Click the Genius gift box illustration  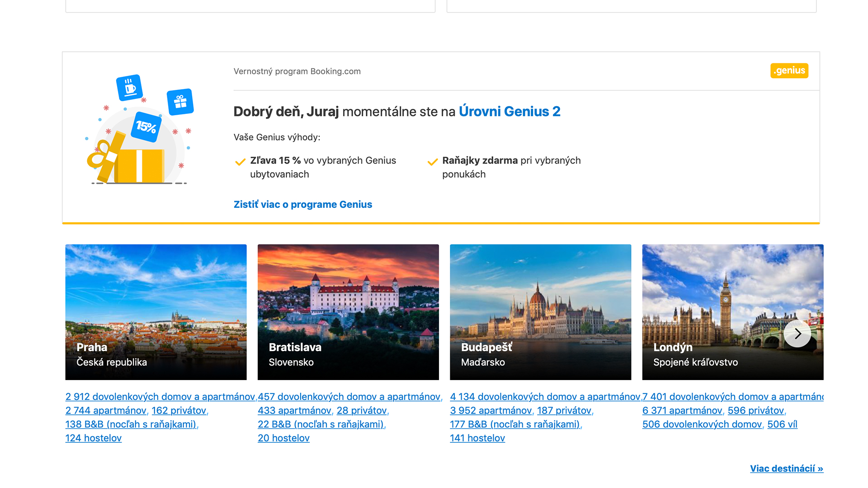click(140, 130)
